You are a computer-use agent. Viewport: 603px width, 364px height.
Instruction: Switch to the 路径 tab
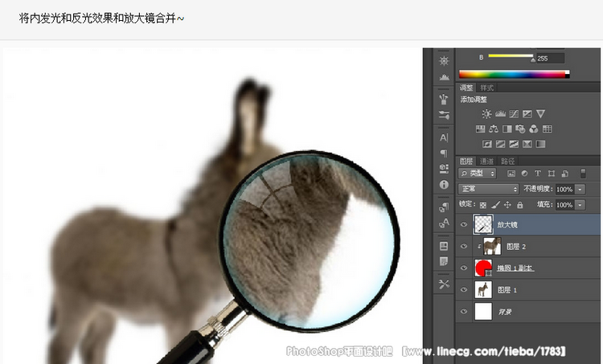[507, 161]
